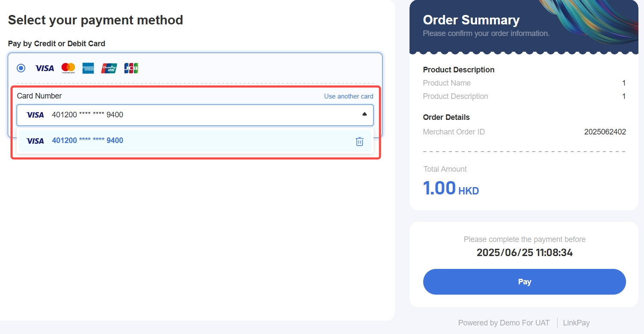This screenshot has height=334, width=644.
Task: Click the Visa logo in payment methods row
Action: coord(45,68)
